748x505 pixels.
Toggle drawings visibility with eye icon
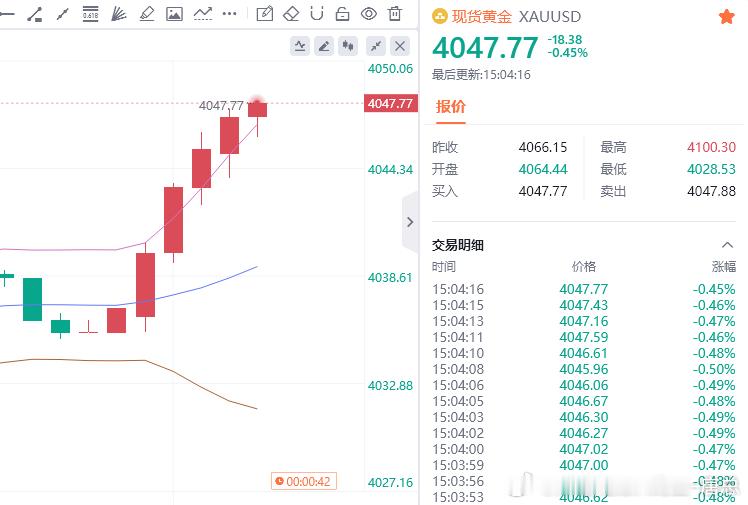(369, 14)
